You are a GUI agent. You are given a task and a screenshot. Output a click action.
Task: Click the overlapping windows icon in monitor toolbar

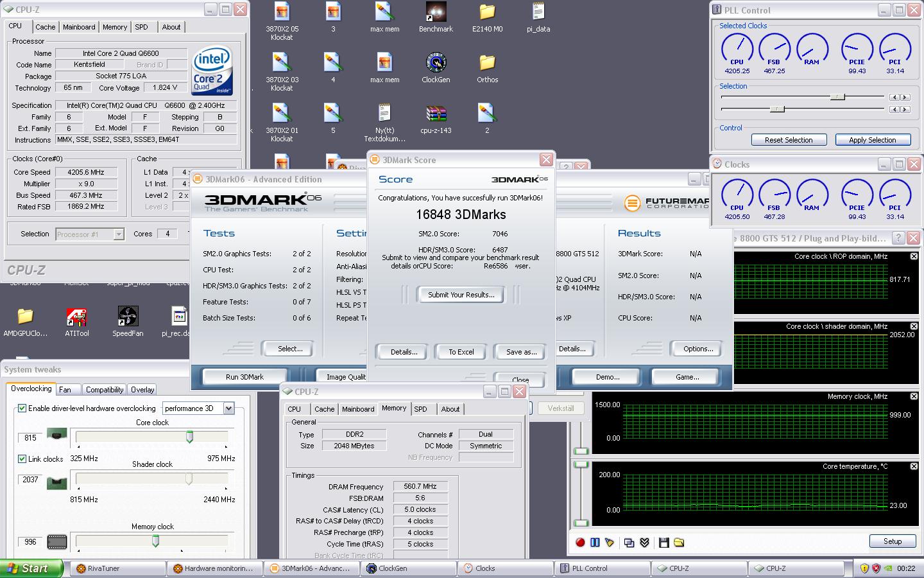pos(629,543)
